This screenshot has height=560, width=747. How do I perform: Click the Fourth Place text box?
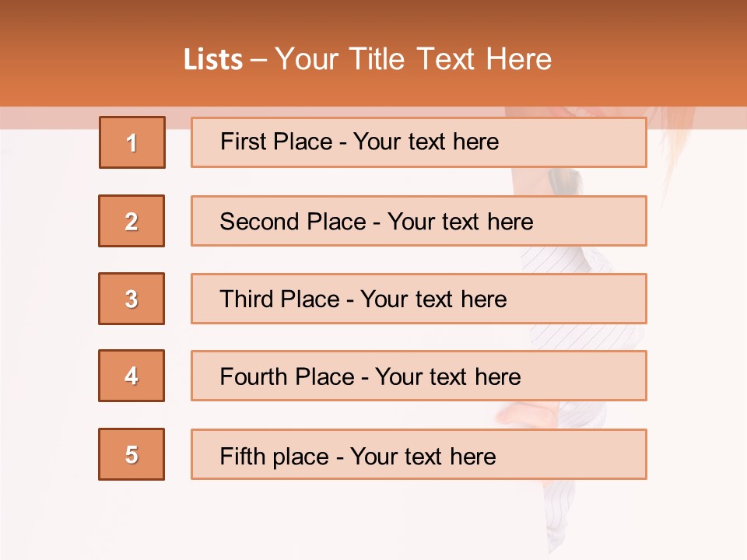point(419,376)
